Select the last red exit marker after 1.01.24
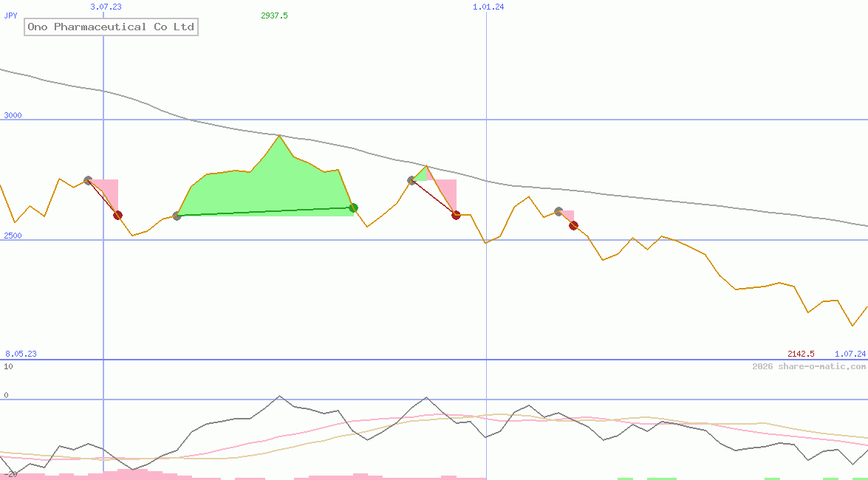868x480 pixels. 573,225
